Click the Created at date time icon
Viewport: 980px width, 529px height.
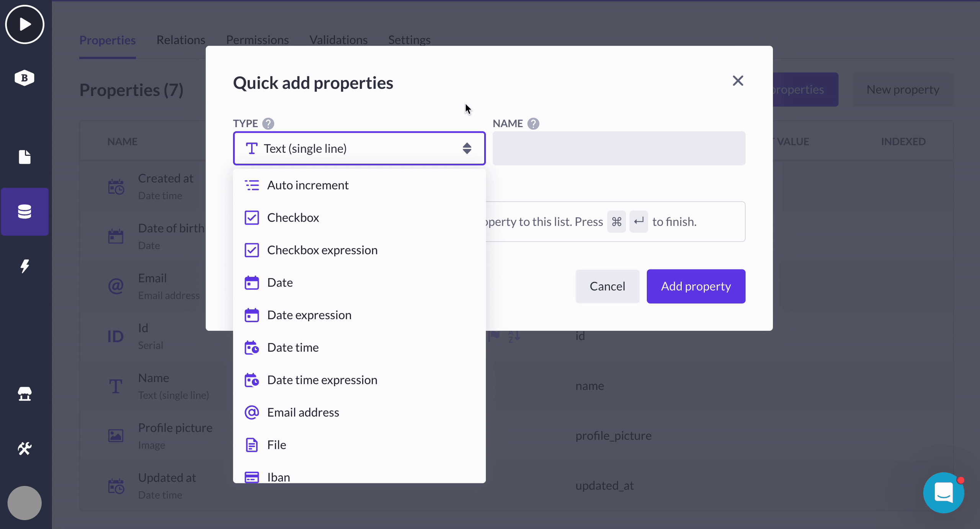pos(116,187)
